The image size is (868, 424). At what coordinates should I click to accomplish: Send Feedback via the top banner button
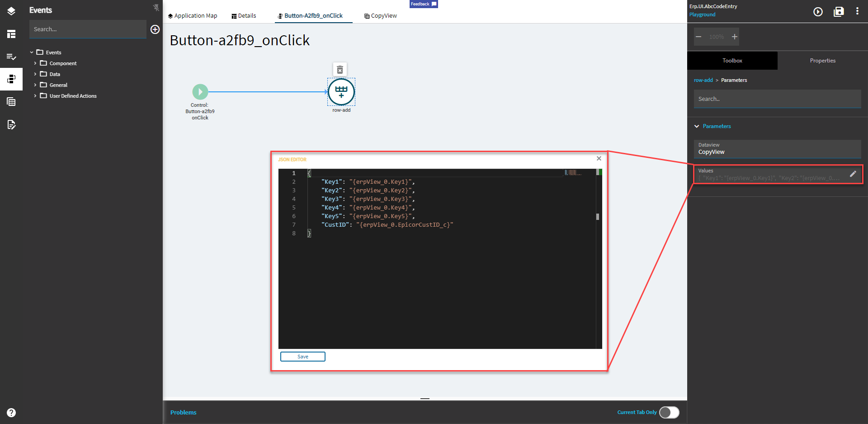click(x=423, y=4)
